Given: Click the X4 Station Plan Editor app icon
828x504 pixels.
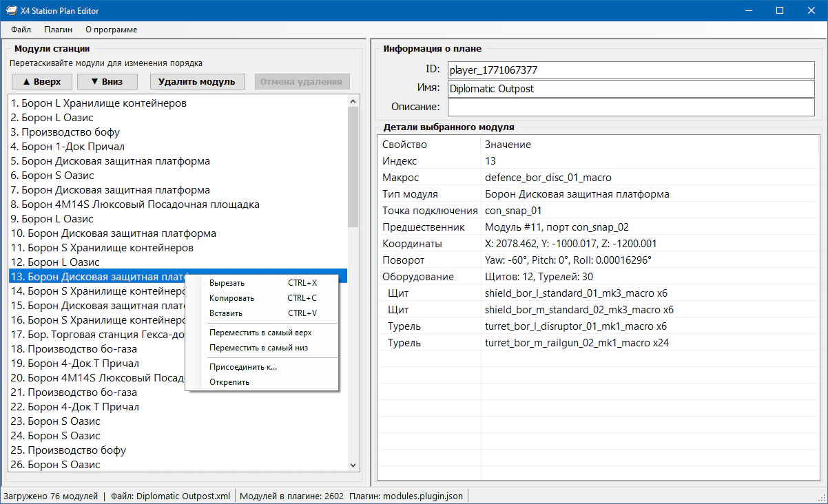Looking at the screenshot, I should [x=12, y=10].
